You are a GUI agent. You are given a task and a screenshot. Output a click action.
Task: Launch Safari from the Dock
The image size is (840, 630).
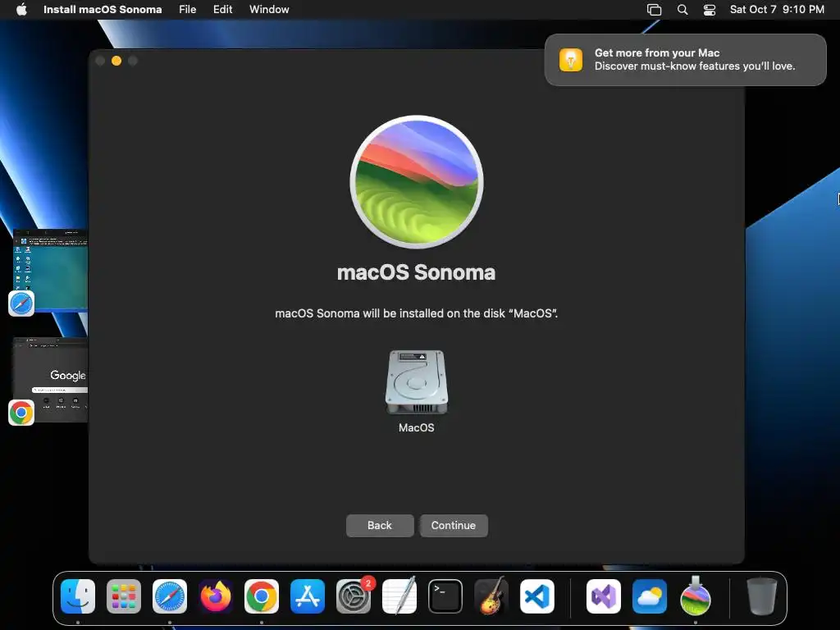[170, 596]
